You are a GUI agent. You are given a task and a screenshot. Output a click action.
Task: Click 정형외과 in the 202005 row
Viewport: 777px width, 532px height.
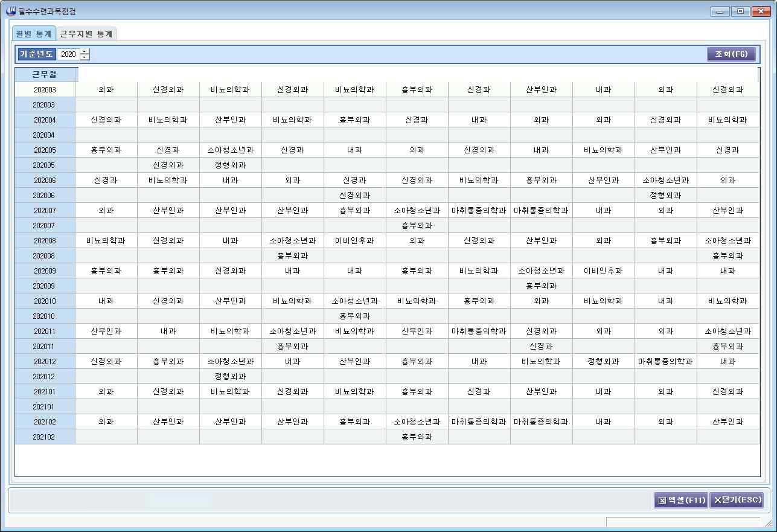(230, 165)
